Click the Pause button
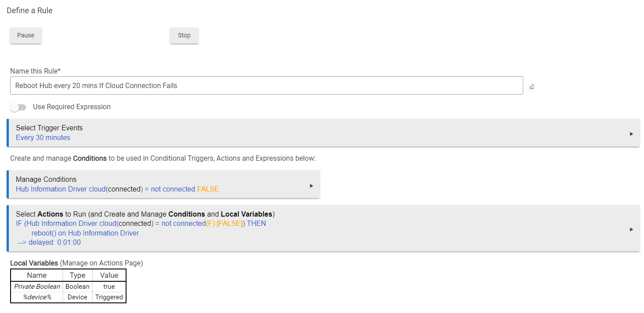 (x=26, y=36)
